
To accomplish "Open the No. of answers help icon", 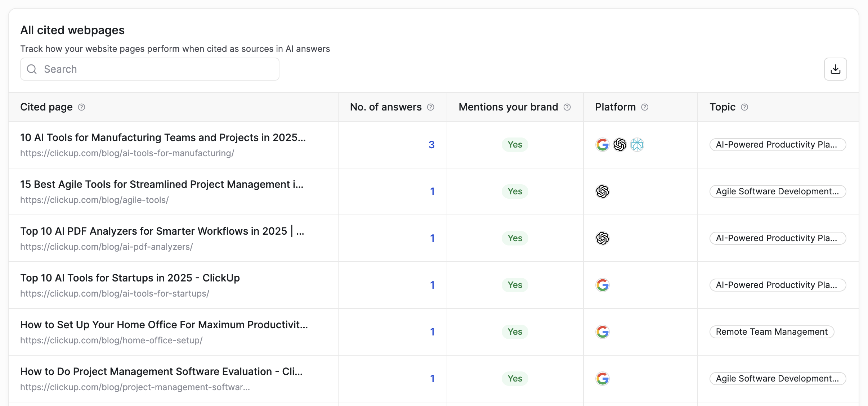I will (x=430, y=107).
